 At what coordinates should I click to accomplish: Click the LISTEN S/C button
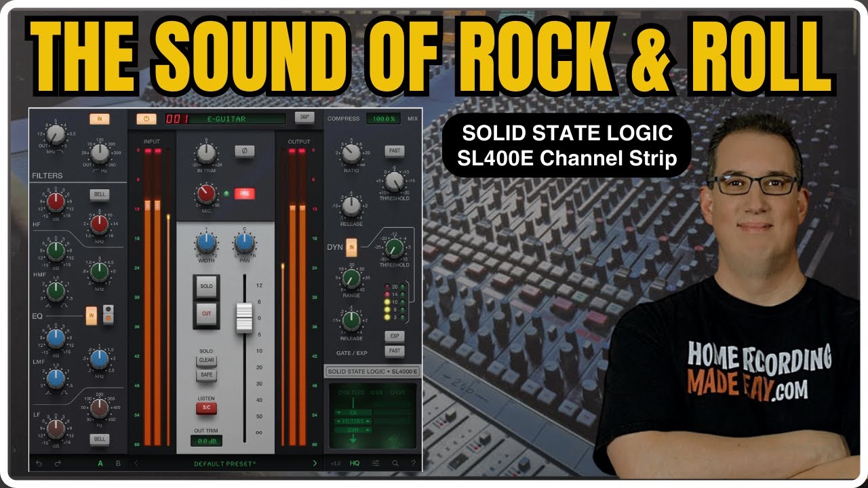tap(206, 408)
